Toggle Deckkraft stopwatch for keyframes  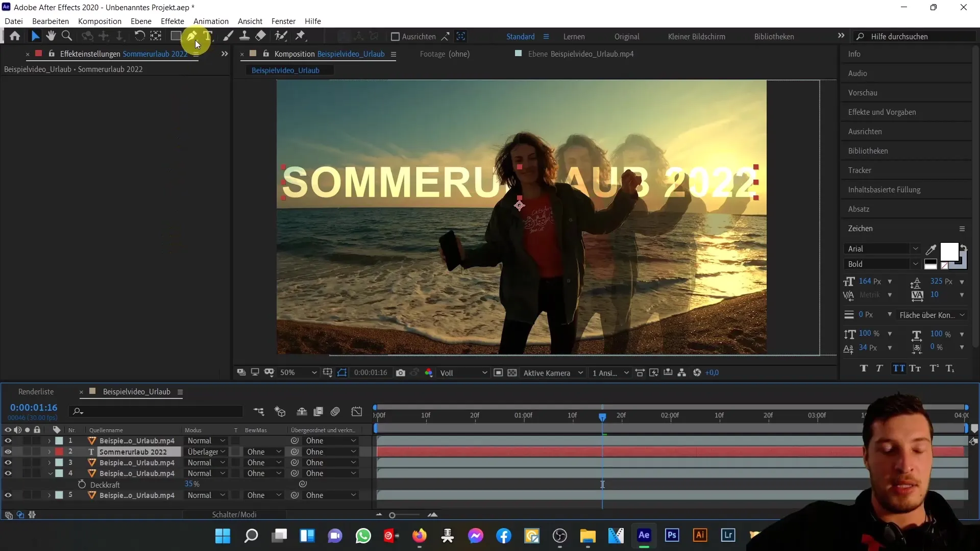coord(82,485)
